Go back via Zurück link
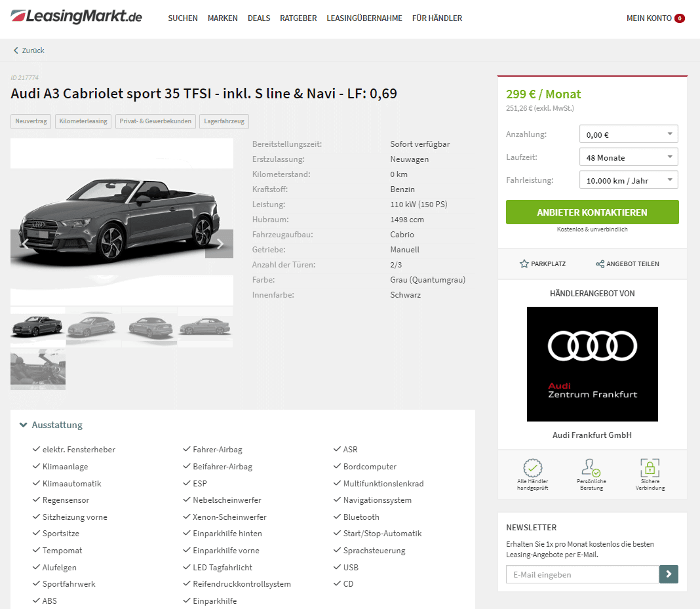Viewport: 700px width, 609px height. pos(29,50)
